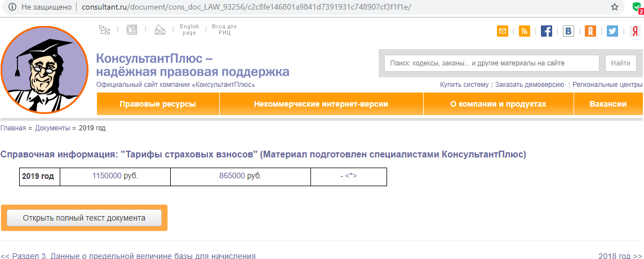Click the Найти search button
Viewport: 644px width, 259px height.
coord(620,63)
